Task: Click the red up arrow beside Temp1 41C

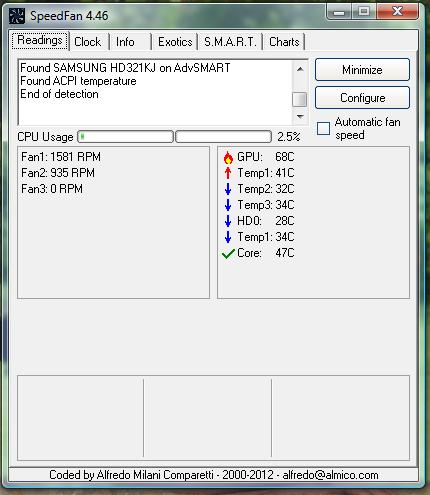Action: pos(228,173)
